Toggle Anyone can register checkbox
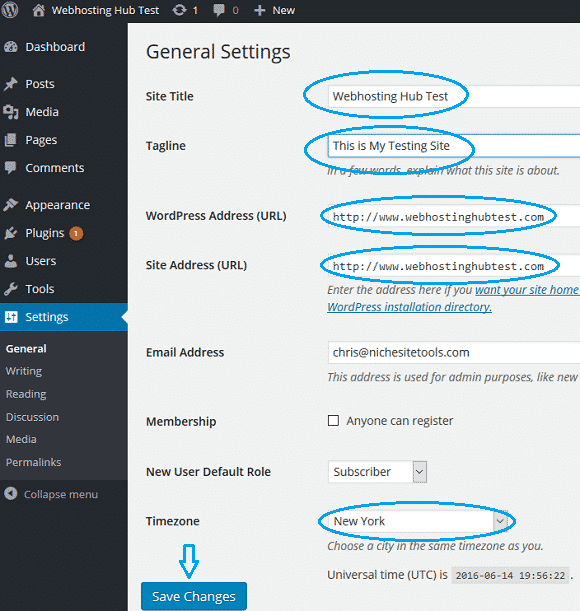 [x=333, y=420]
